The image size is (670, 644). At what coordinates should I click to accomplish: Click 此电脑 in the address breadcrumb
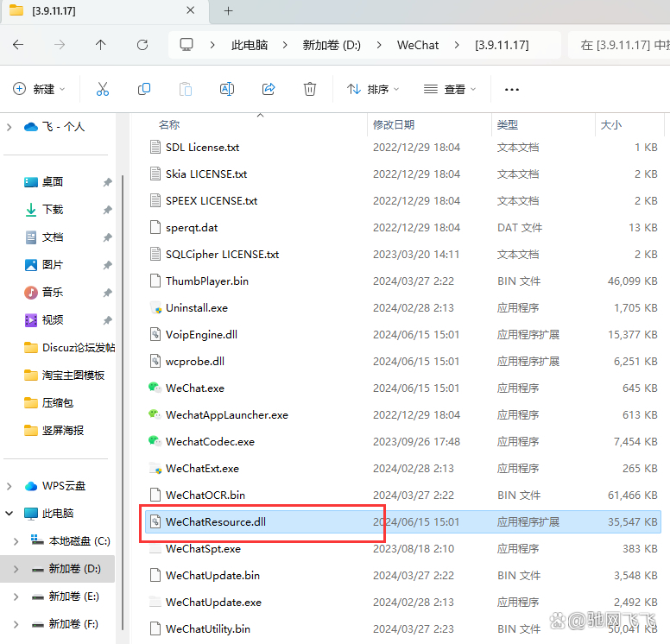[250, 45]
